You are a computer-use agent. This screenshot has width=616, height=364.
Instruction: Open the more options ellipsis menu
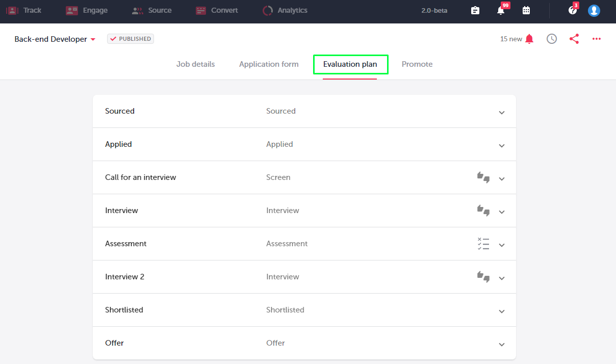(x=596, y=39)
